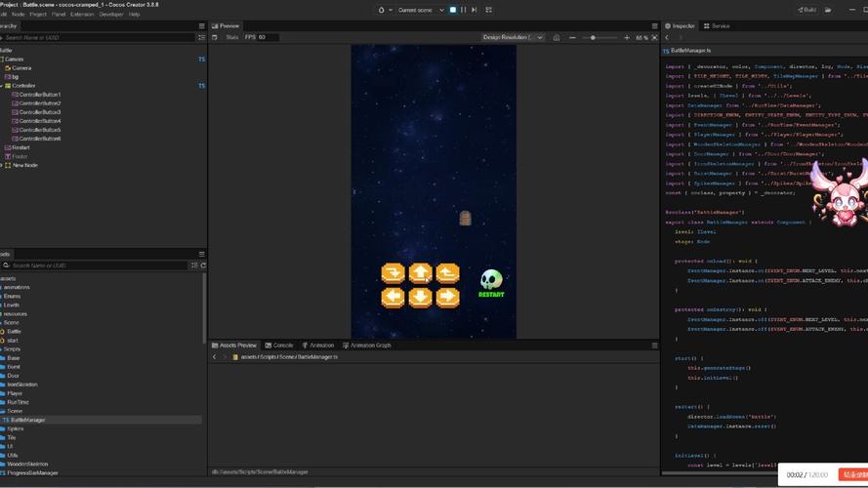Select the ProgressBarManager script
This screenshot has height=488, width=868.
click(32, 473)
